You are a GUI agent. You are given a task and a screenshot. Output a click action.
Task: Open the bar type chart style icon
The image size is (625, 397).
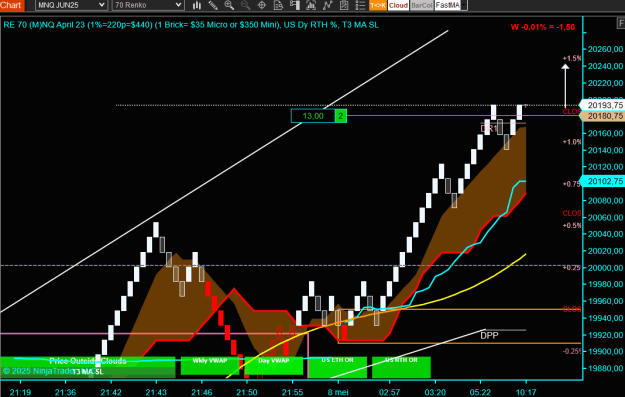tap(197, 5)
